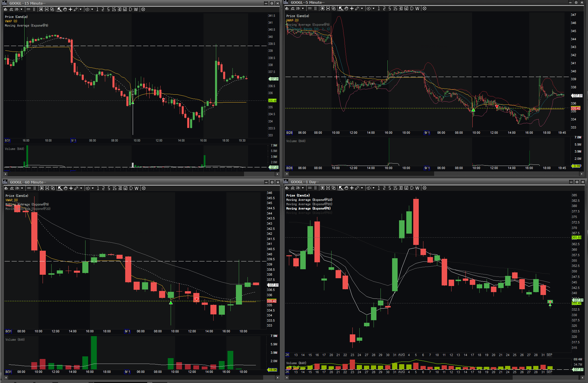Image resolution: width=588 pixels, height=383 pixels.
Task: Add horizontal line in 60 Minute chart toolbar
Action: (x=29, y=188)
